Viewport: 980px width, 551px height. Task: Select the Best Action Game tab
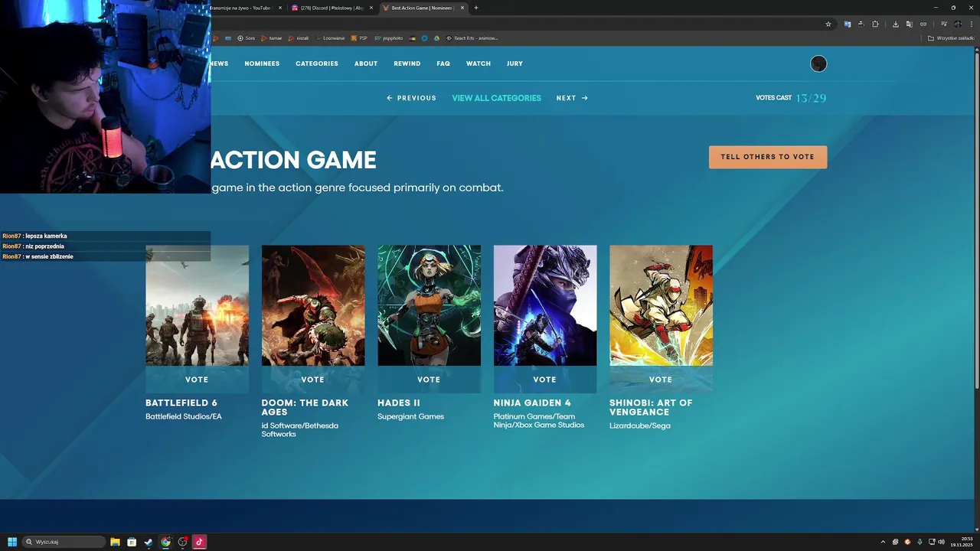tap(423, 8)
